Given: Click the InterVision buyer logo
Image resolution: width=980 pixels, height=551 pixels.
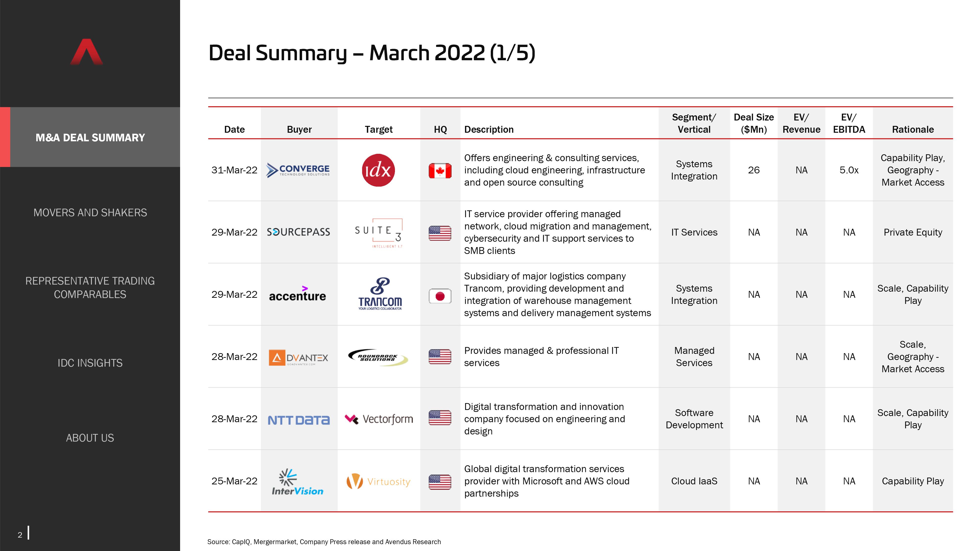Looking at the screenshot, I should click(297, 482).
